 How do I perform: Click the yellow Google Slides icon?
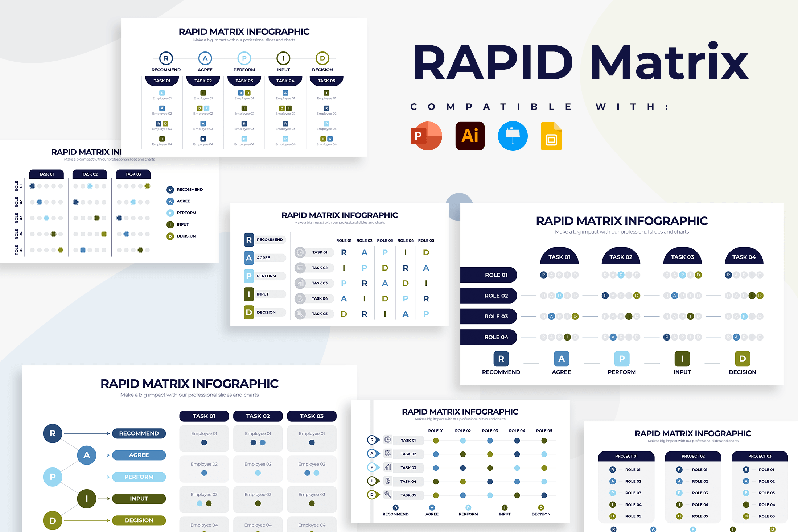(551, 136)
